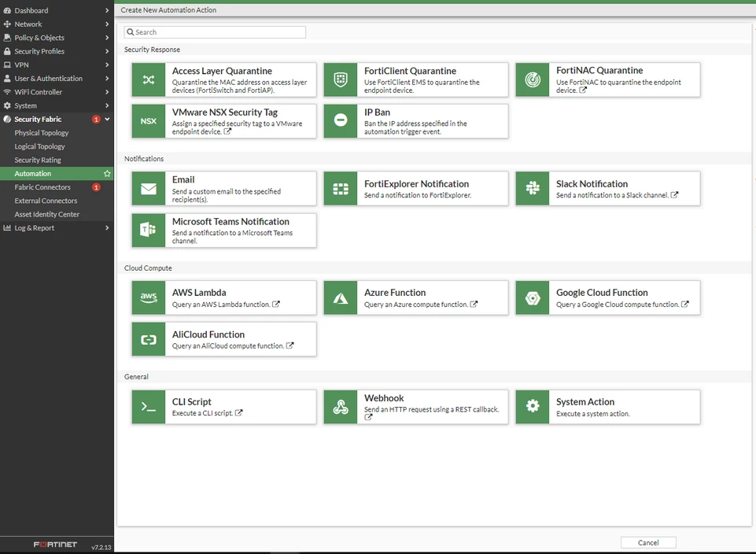Focus the action Search field
The image size is (756, 554).
pyautogui.click(x=215, y=31)
